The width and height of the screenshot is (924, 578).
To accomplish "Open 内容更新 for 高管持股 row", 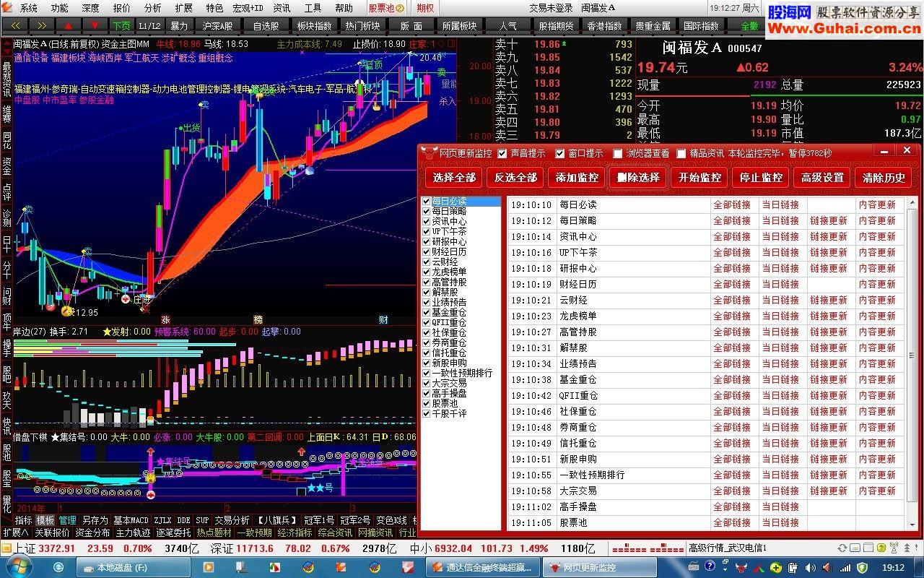I will [x=877, y=332].
